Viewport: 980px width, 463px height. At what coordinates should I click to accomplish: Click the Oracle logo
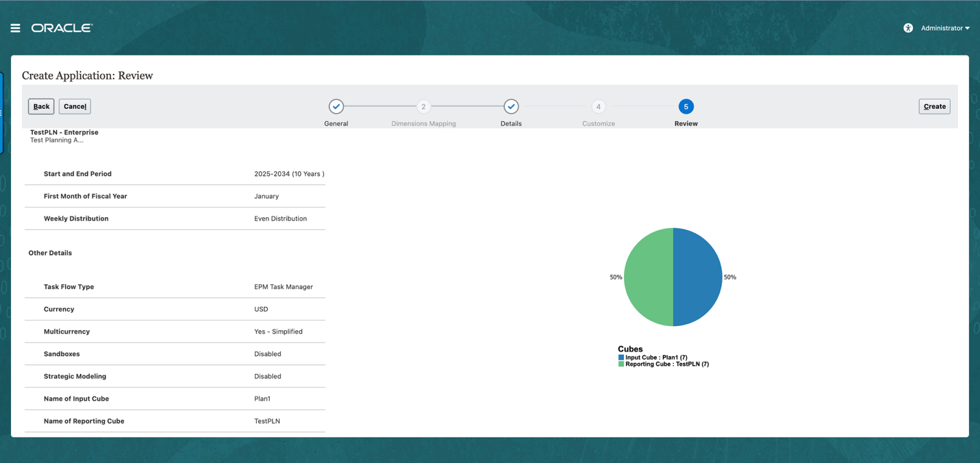(x=62, y=28)
